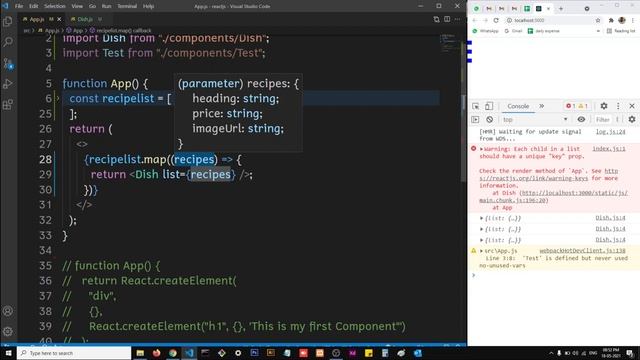Open DevTools settings gear beside the counter
The image size is (640, 360).
click(604, 106)
